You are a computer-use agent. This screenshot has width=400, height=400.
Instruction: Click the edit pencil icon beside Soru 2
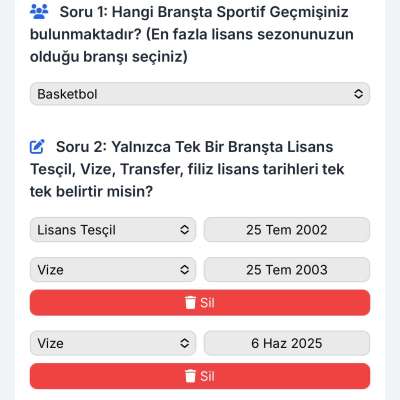pos(37,147)
